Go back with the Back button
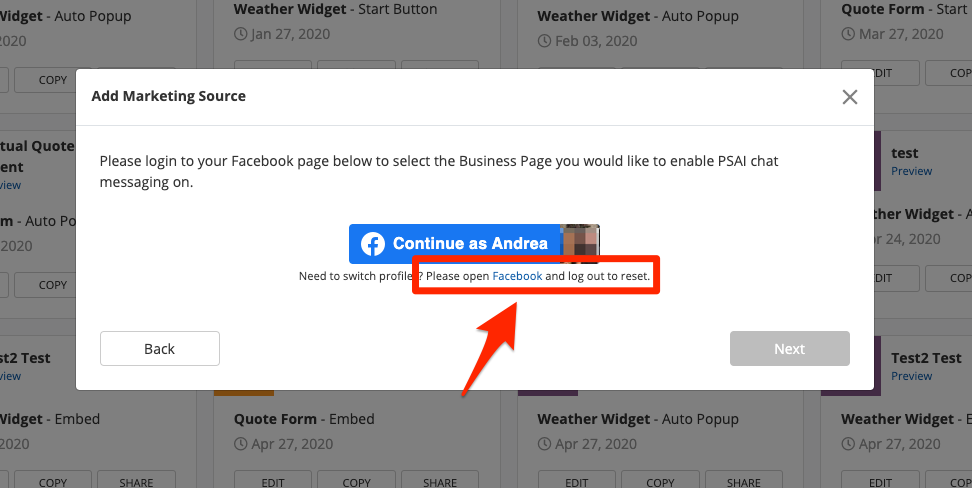This screenshot has height=488, width=972. click(160, 349)
